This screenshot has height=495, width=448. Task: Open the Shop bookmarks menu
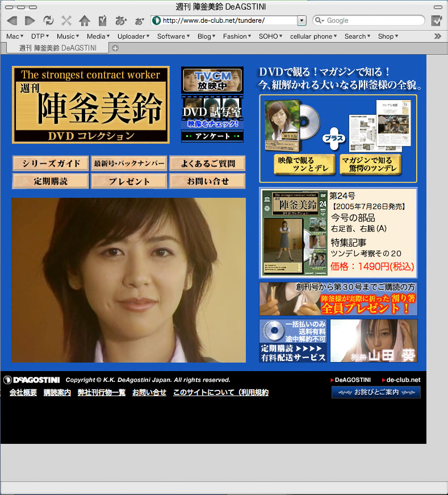388,36
